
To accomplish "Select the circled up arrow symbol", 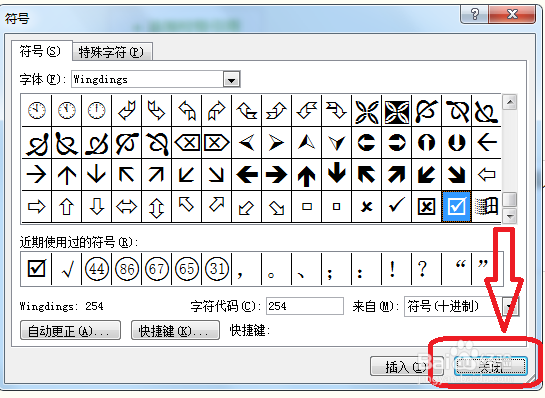I will click(426, 143).
